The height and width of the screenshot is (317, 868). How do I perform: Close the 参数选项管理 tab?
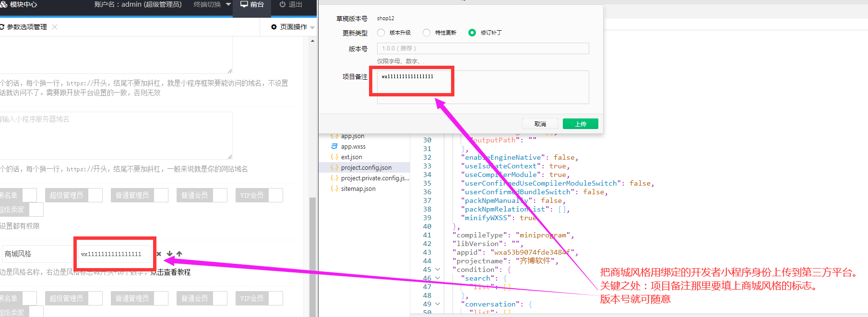55,27
